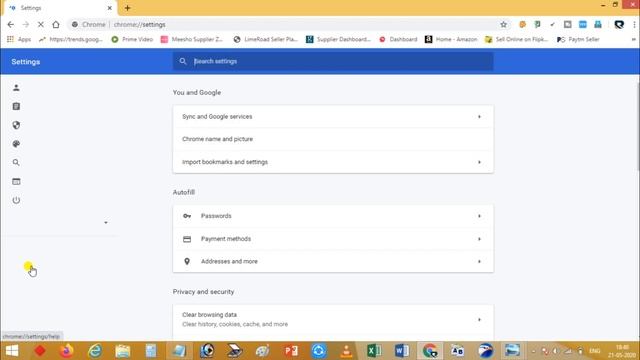Click the browser forward arrow
Viewport: 640px width, 360px height.
point(26,24)
